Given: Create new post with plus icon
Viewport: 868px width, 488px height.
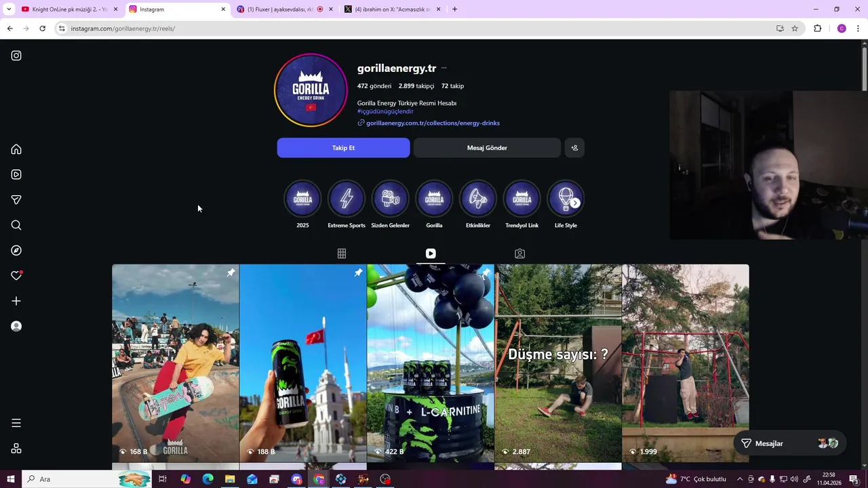Looking at the screenshot, I should pos(16,301).
